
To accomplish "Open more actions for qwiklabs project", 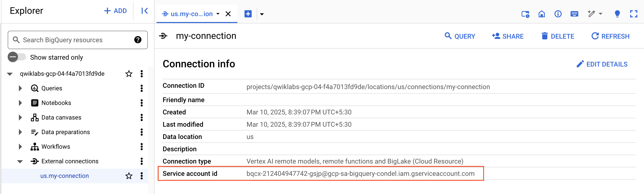I will [x=142, y=74].
